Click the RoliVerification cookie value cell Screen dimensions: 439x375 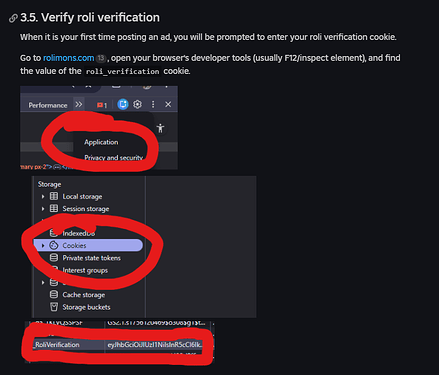click(155, 345)
